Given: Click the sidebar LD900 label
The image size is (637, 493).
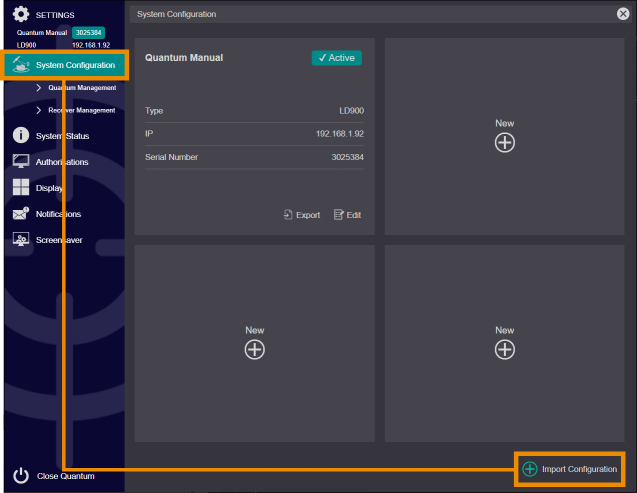Looking at the screenshot, I should 26,45.
